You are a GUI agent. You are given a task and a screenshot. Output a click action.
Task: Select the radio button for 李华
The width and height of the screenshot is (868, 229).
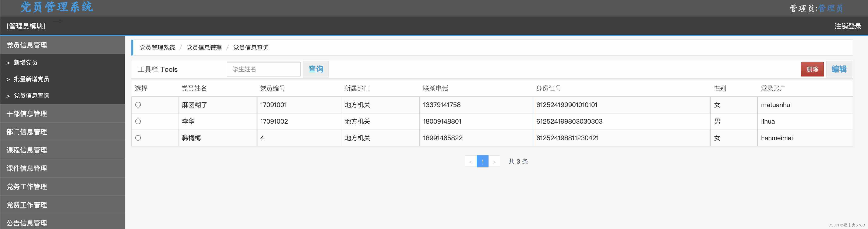coord(138,121)
